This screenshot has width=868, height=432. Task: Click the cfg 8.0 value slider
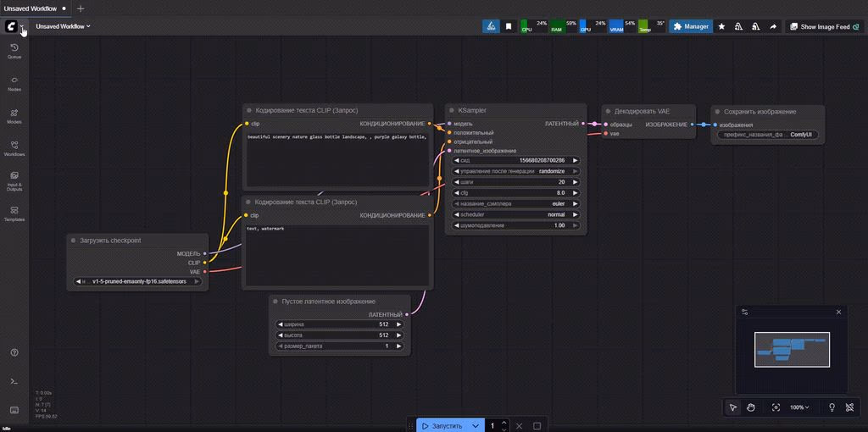point(515,193)
